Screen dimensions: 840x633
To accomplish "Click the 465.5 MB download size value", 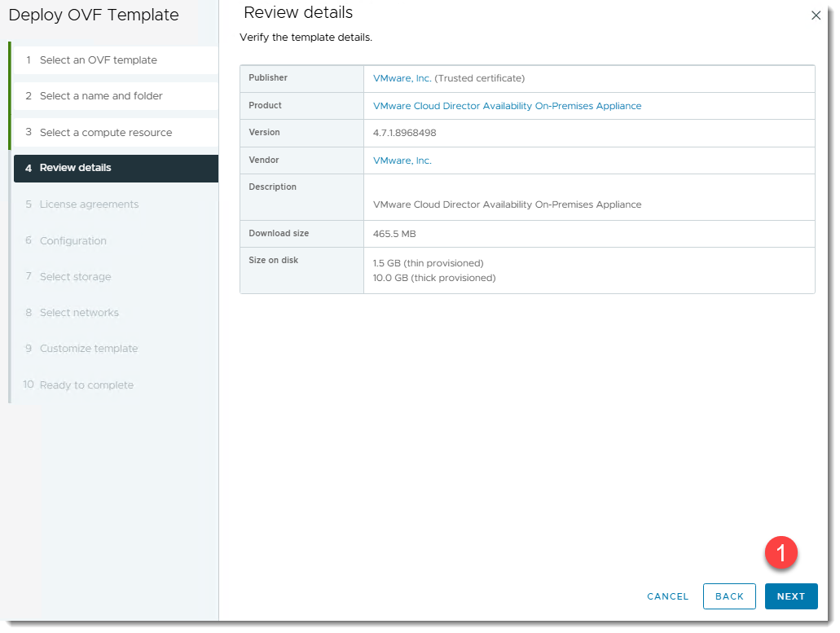I will pyautogui.click(x=394, y=234).
